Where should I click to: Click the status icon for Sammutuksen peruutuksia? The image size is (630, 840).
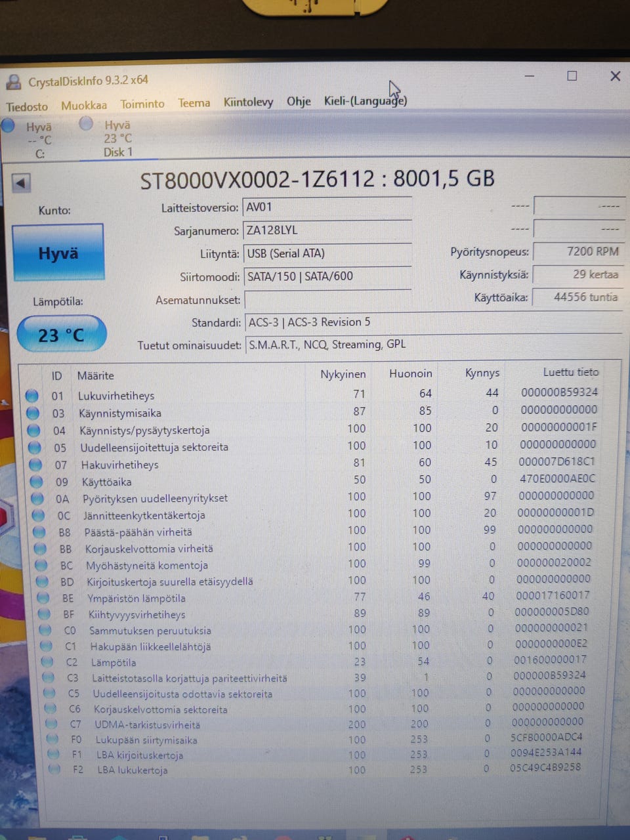pyautogui.click(x=46, y=630)
